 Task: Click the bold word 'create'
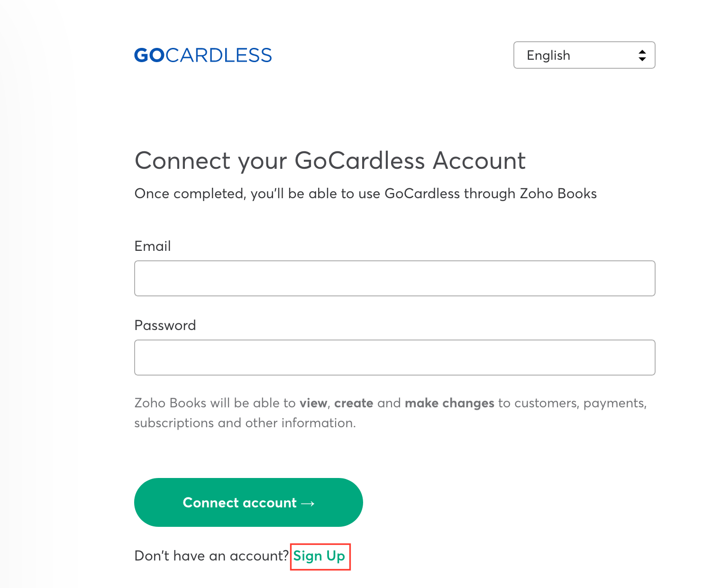click(x=354, y=403)
